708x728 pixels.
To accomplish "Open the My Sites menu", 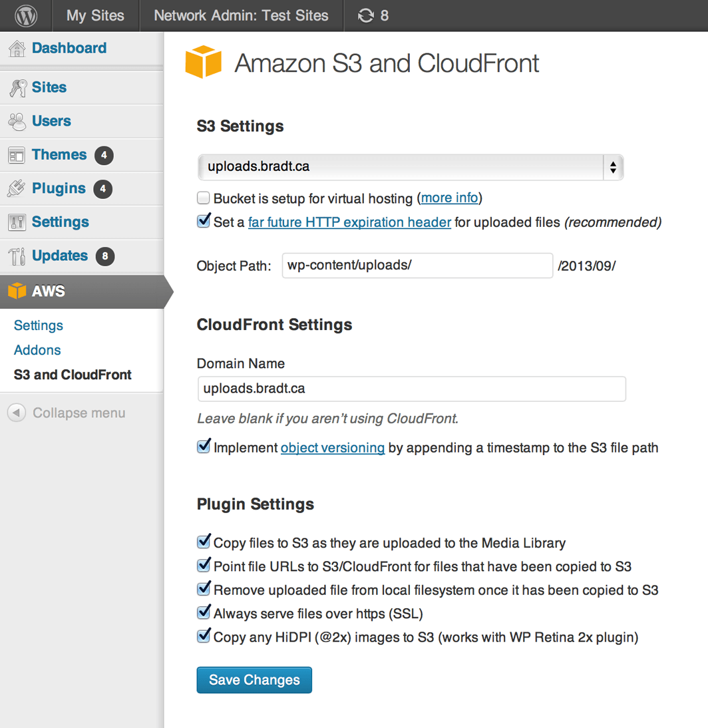I will 95,16.
